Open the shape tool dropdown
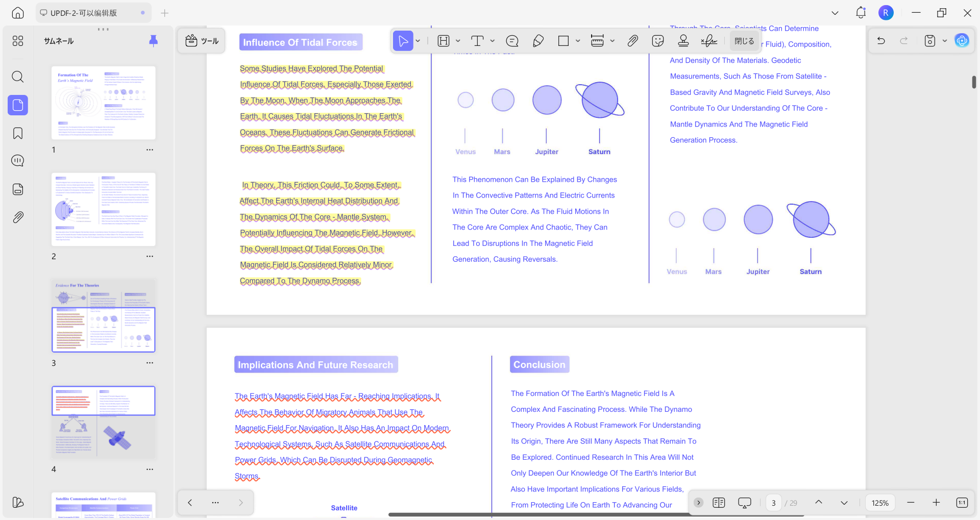Screen dimensions: 980x520 tap(577, 41)
